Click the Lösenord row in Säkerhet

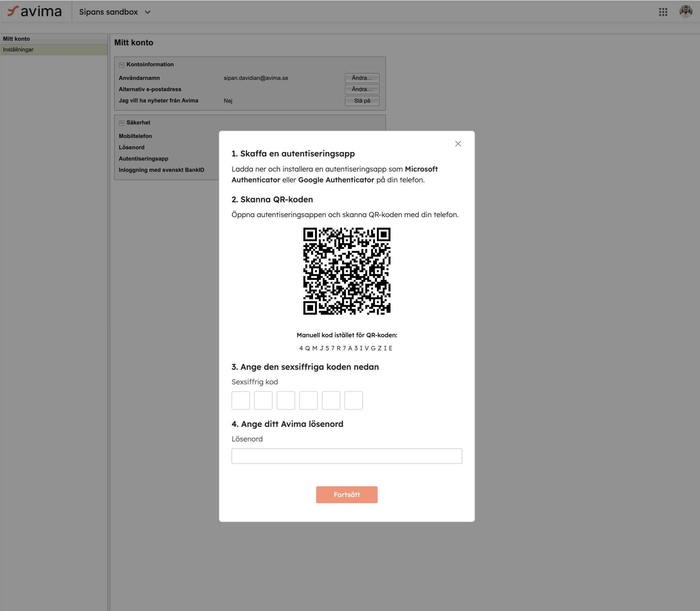point(131,147)
